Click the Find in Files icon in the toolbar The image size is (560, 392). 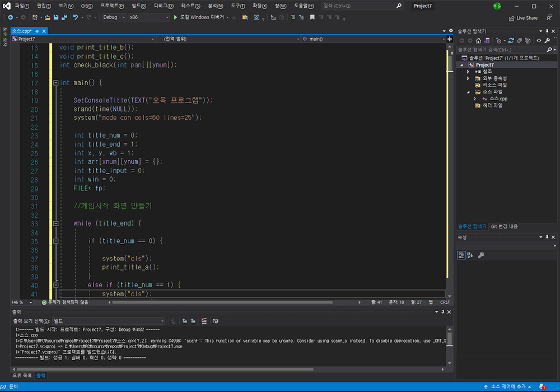click(245, 17)
